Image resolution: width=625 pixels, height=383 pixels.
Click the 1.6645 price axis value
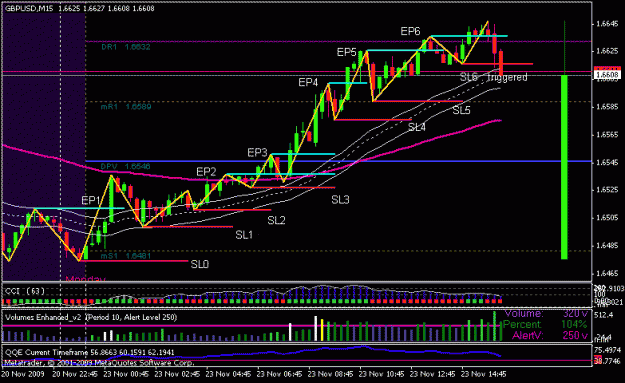click(607, 24)
